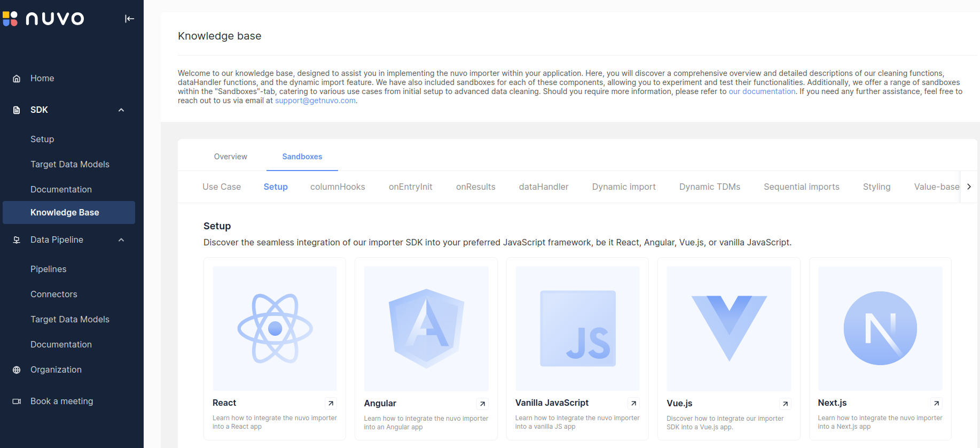Select the Sandboxes tab
Viewport: 980px width, 448px height.
click(x=302, y=157)
